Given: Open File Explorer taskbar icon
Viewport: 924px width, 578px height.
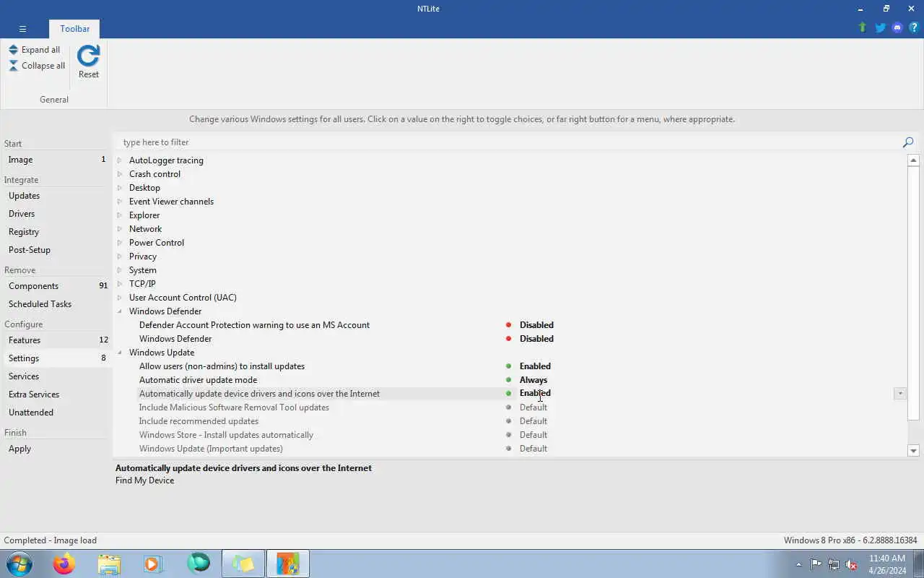Looking at the screenshot, I should [x=108, y=564].
